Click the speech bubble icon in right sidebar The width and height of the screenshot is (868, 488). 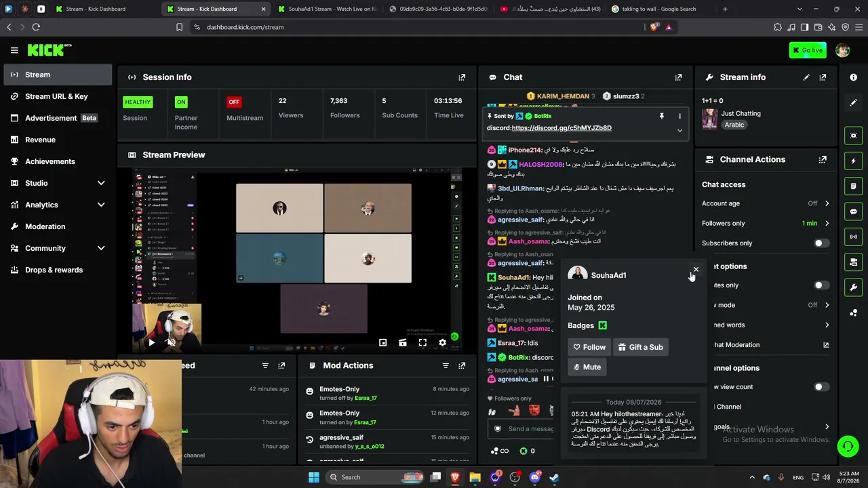click(853, 211)
